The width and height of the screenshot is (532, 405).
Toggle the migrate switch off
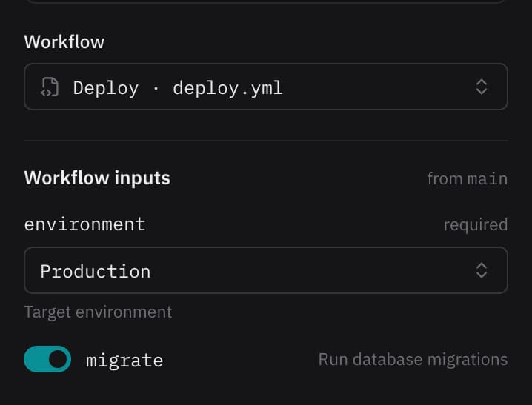click(47, 359)
